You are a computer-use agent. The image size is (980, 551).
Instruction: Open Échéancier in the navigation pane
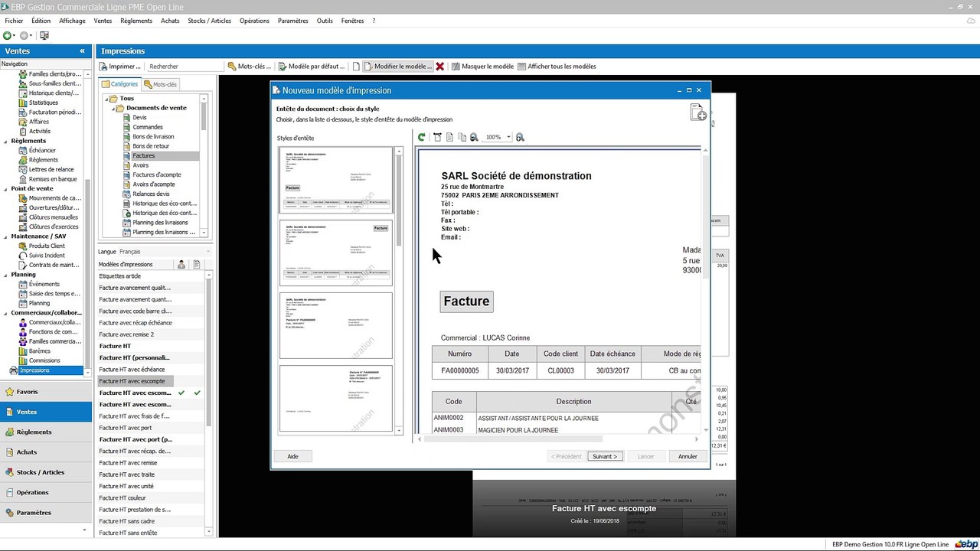(42, 150)
